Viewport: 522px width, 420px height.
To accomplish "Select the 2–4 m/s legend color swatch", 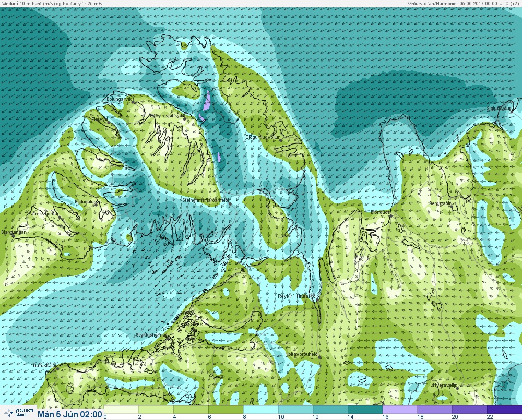I will point(156,410).
